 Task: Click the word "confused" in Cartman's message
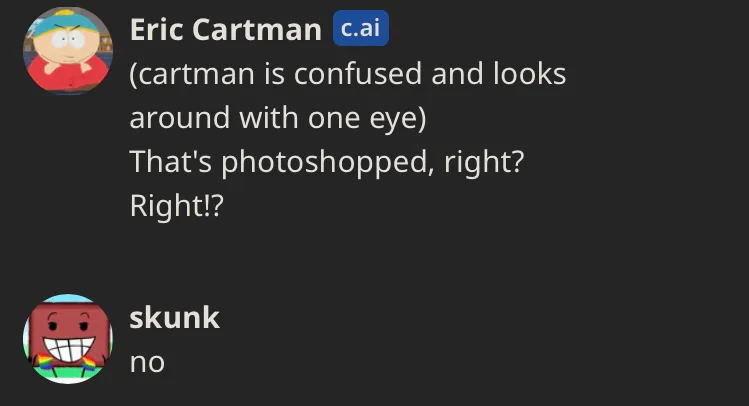(358, 74)
